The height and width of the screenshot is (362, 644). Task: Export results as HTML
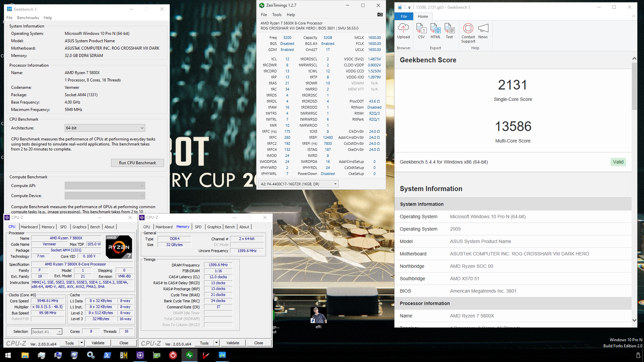point(435,31)
